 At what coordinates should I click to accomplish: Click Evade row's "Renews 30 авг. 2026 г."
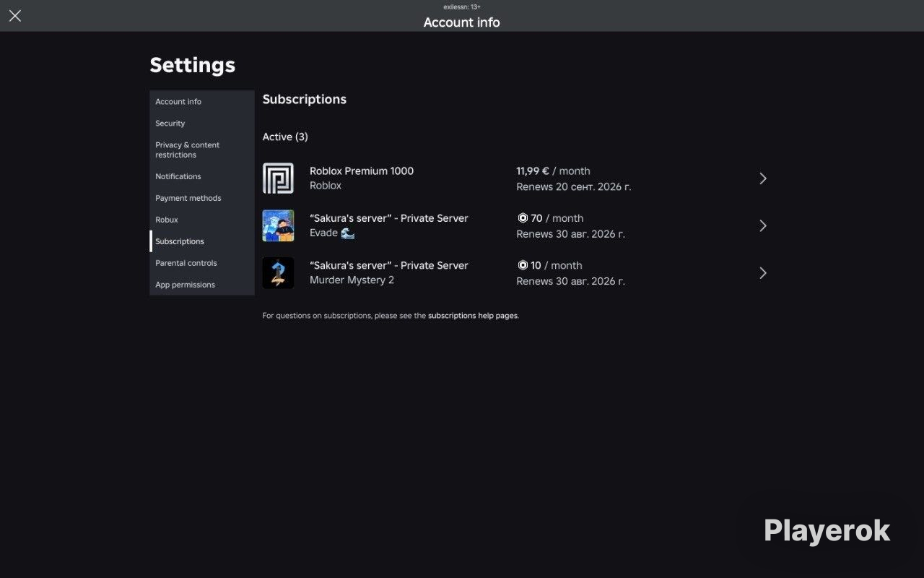click(x=570, y=234)
